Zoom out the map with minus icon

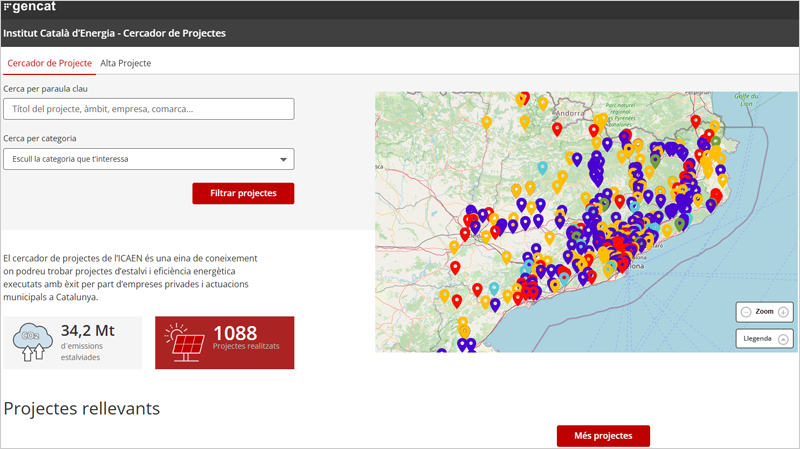tap(745, 312)
